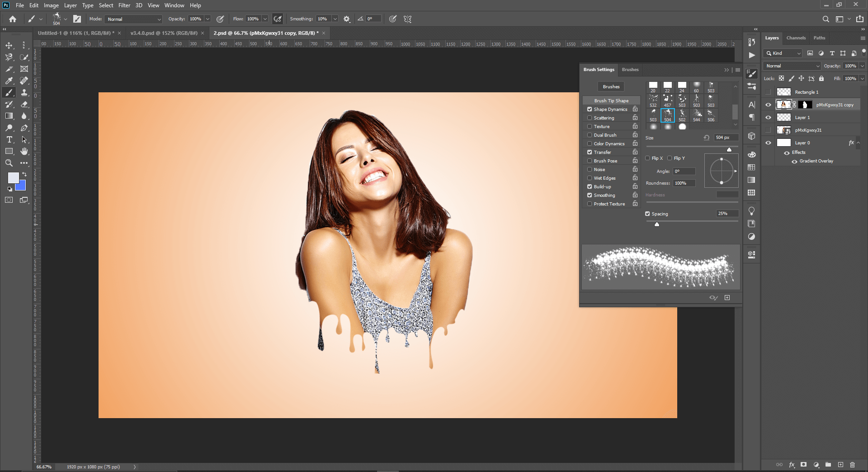Click the delete layer trash icon

(852, 464)
